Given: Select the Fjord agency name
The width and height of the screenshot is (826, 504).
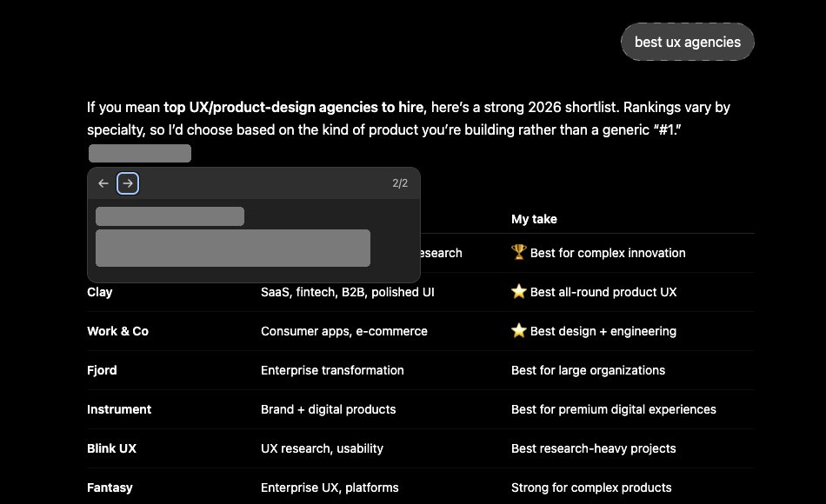Looking at the screenshot, I should [x=102, y=370].
